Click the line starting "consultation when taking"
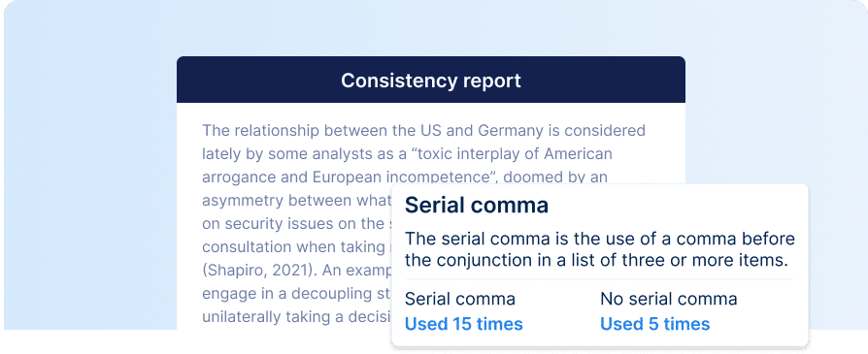 pyautogui.click(x=296, y=246)
